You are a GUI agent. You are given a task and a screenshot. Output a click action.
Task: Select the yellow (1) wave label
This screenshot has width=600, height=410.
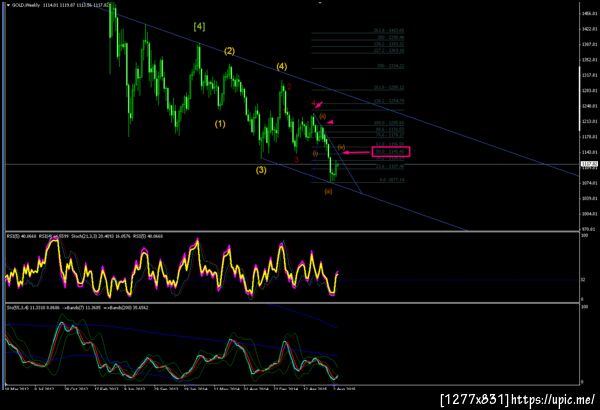[220, 124]
